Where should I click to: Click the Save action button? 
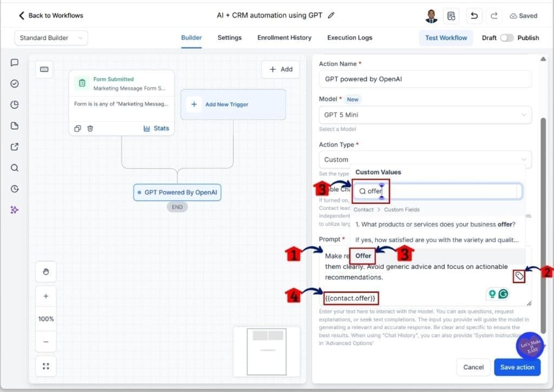tap(517, 367)
